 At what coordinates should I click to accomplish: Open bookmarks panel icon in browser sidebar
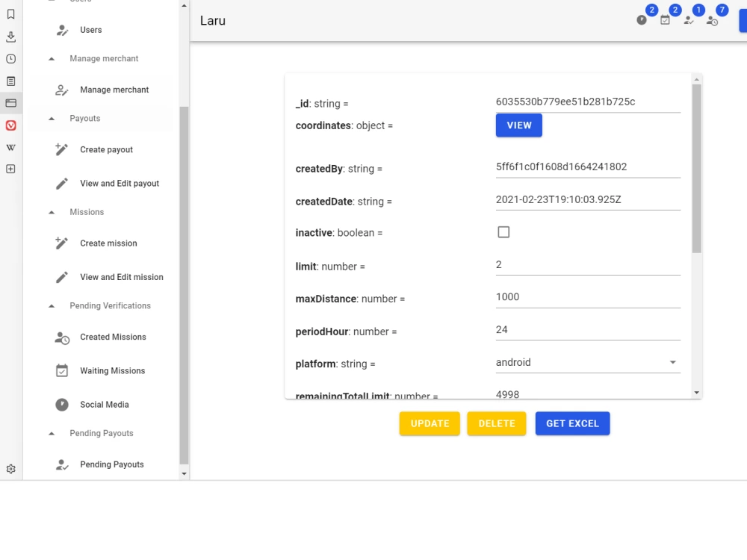(x=11, y=14)
